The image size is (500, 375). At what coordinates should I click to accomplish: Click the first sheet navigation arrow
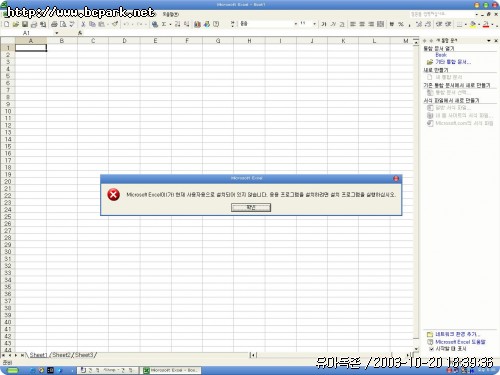point(4,355)
